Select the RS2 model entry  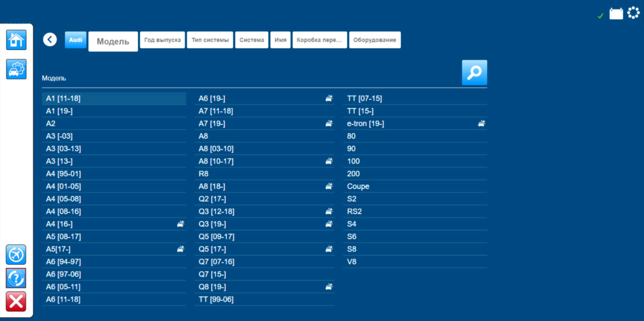[x=354, y=212]
